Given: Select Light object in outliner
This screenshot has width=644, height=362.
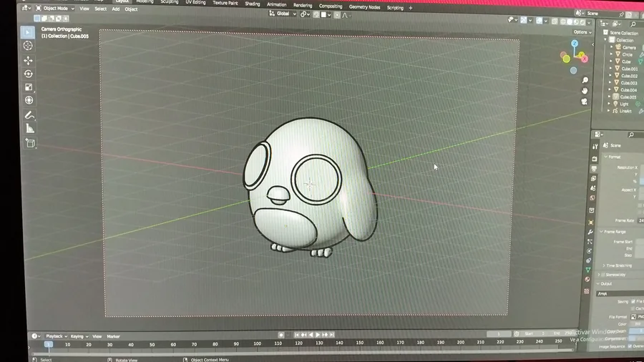Looking at the screenshot, I should [624, 104].
